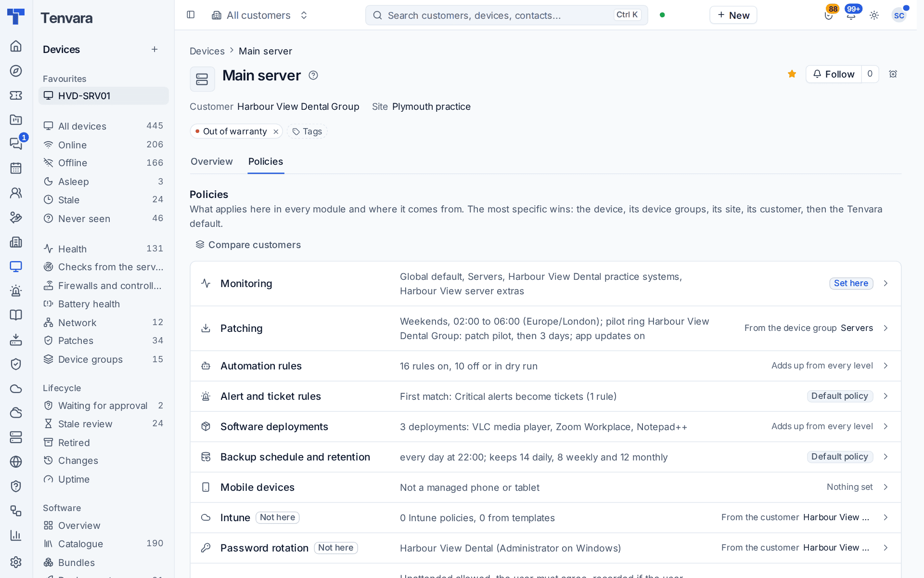Toggle the light/dark theme sun icon
This screenshot has width=924, height=578.
pyautogui.click(x=874, y=15)
